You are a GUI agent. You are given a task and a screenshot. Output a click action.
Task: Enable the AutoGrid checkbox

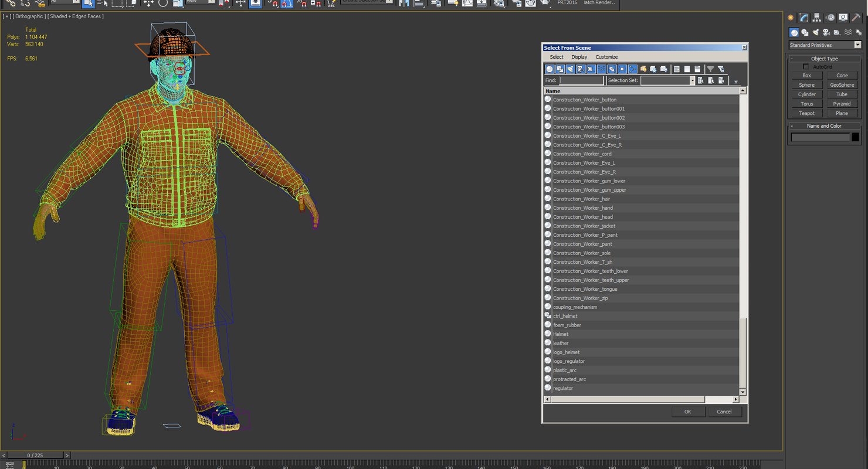click(806, 67)
